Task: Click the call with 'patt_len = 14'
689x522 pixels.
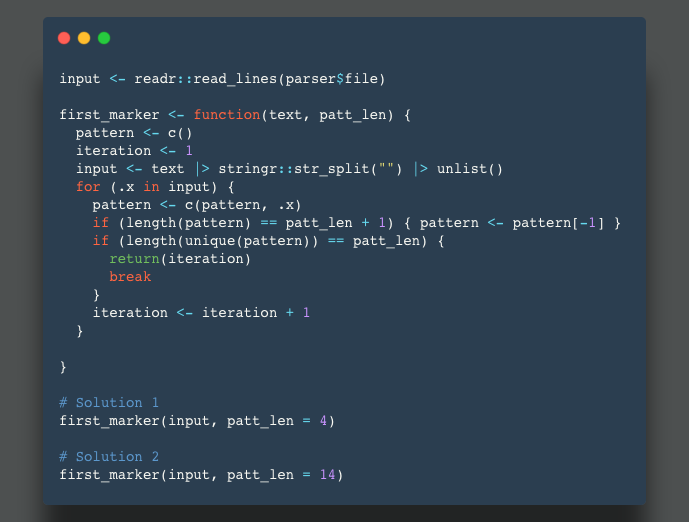Action: [201, 475]
